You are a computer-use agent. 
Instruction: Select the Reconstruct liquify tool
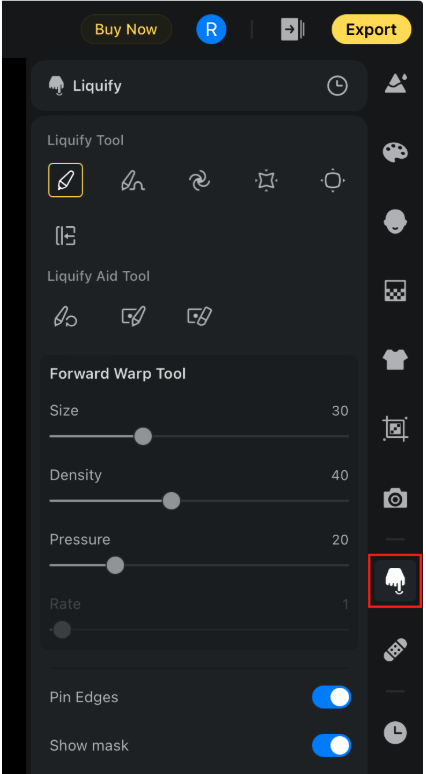click(133, 180)
